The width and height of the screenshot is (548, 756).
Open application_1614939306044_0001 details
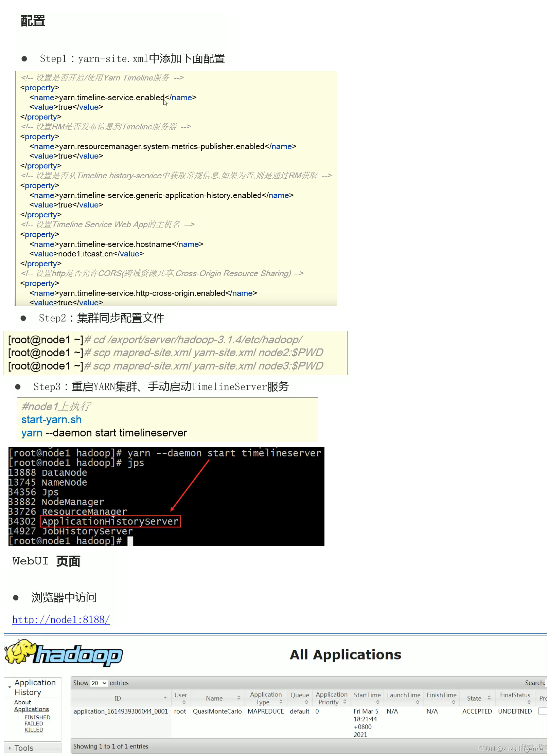pos(121,711)
